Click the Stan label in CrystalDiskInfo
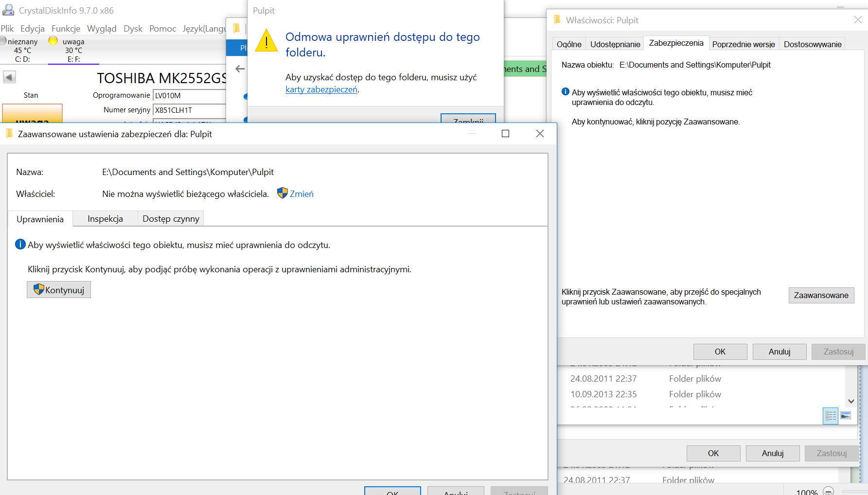 [31, 95]
